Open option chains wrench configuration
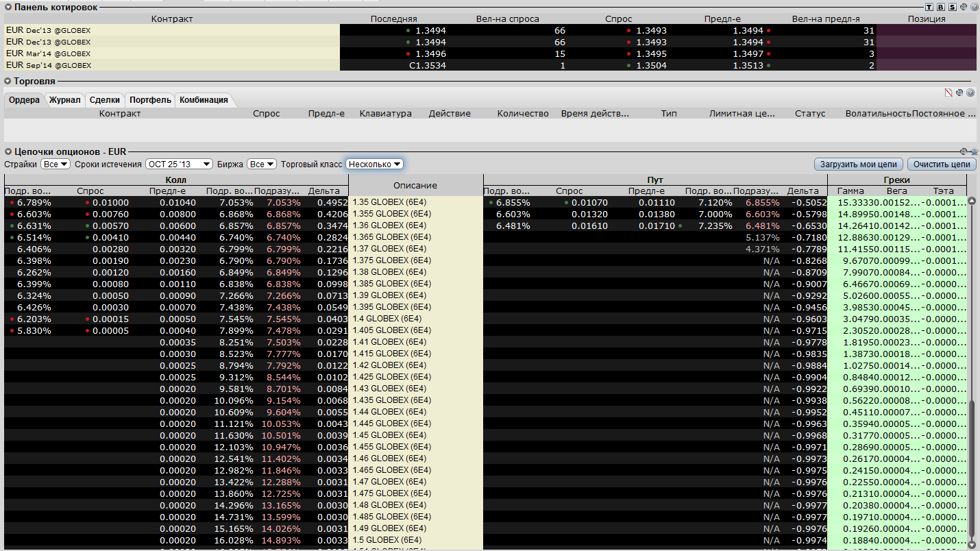Image resolution: width=980 pixels, height=551 pixels. coord(964,151)
